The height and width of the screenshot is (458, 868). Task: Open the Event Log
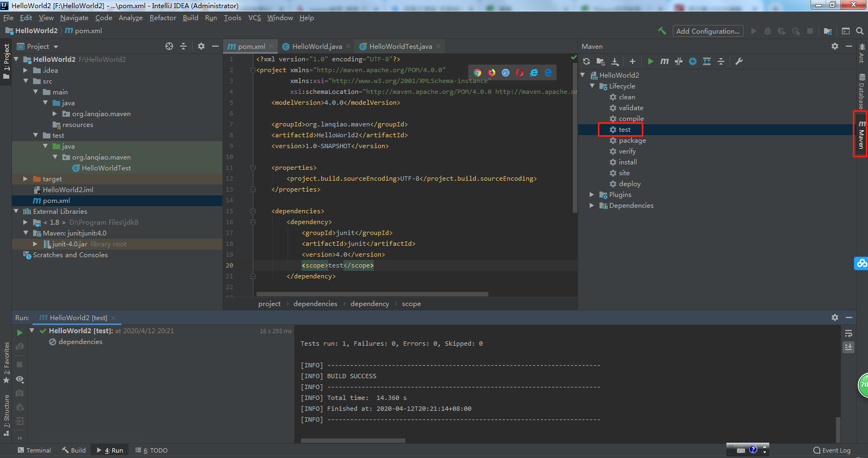click(832, 450)
